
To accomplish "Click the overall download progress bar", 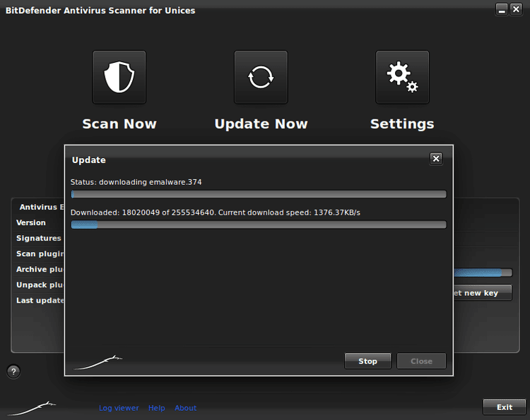I will tap(259, 224).
